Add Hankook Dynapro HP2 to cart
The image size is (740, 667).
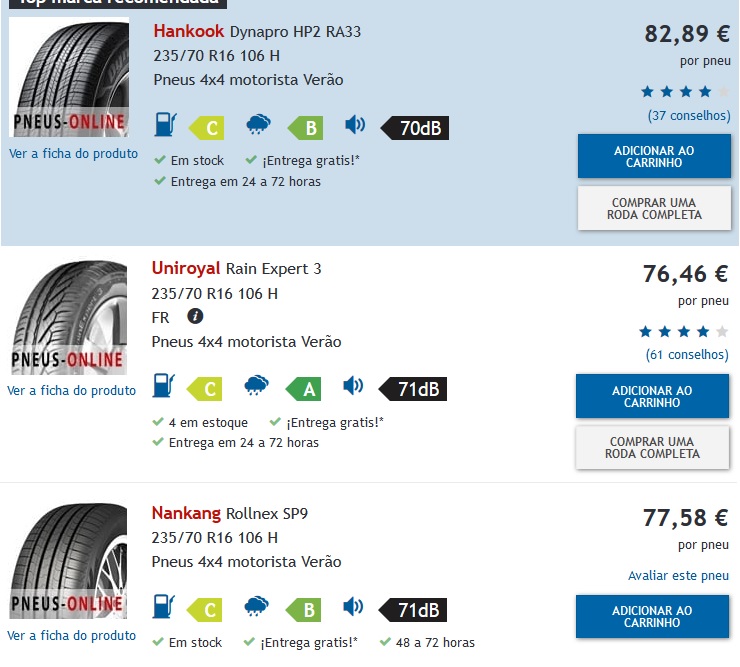pyautogui.click(x=654, y=157)
